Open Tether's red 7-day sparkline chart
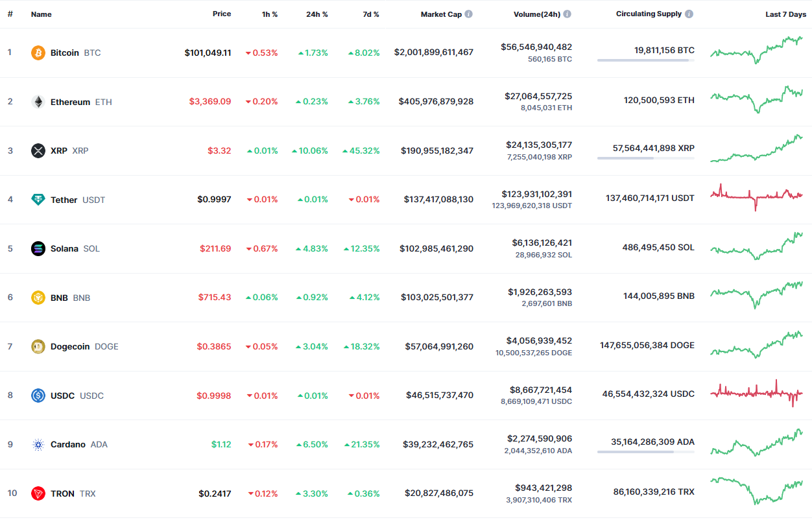812x520 pixels. pos(756,196)
